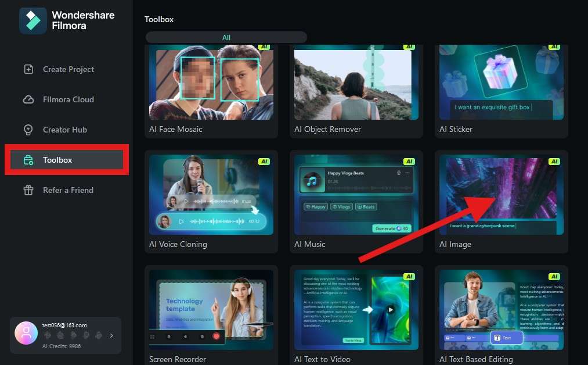Open the Screen Recorder thumbnail
The width and height of the screenshot is (588, 365).
pyautogui.click(x=211, y=310)
